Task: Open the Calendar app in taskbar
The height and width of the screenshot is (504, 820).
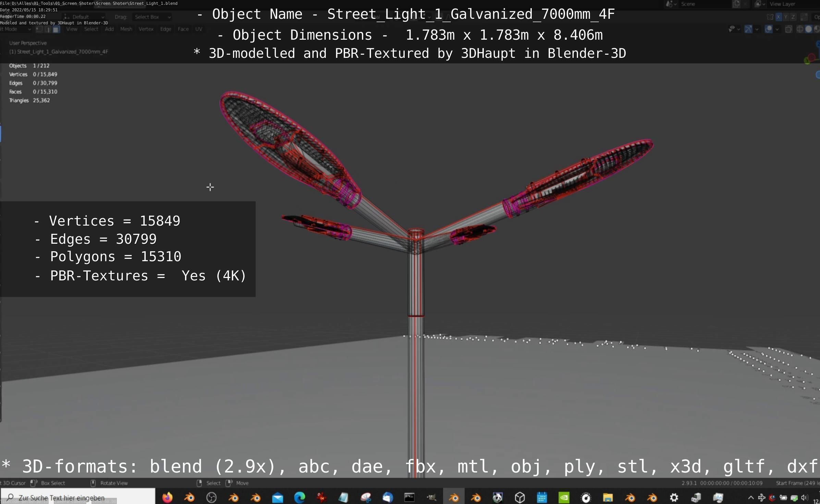Action: [x=542, y=497]
